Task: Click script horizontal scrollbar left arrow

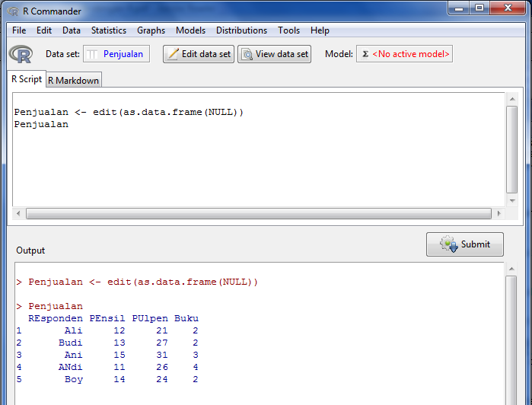Action: tap(18, 213)
